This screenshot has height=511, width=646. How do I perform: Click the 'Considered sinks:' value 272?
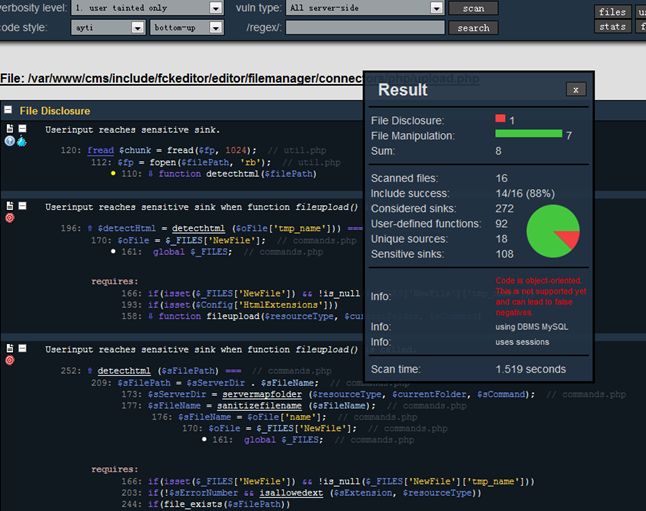[504, 209]
